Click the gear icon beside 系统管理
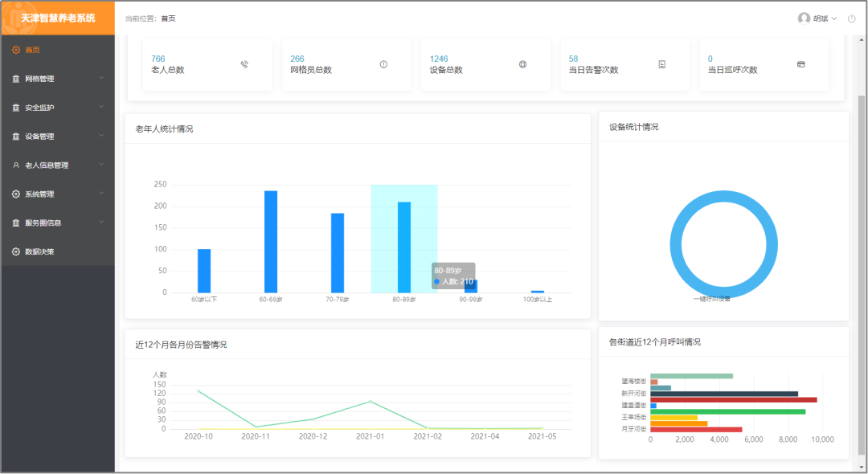The height and width of the screenshot is (474, 868). click(16, 194)
